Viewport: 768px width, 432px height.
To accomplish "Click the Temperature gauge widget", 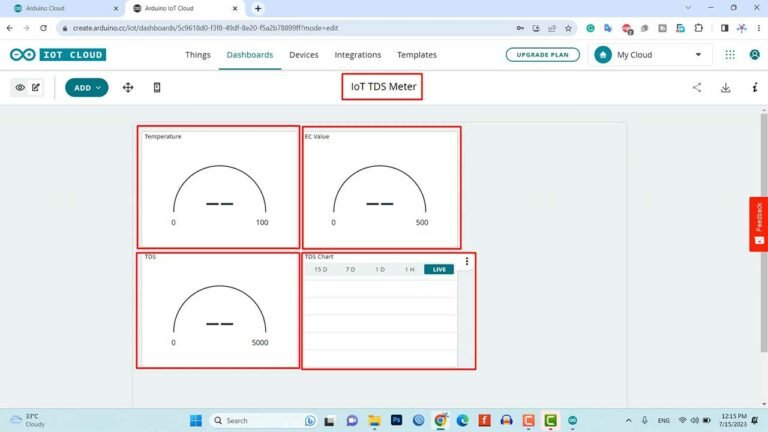I will [218, 187].
